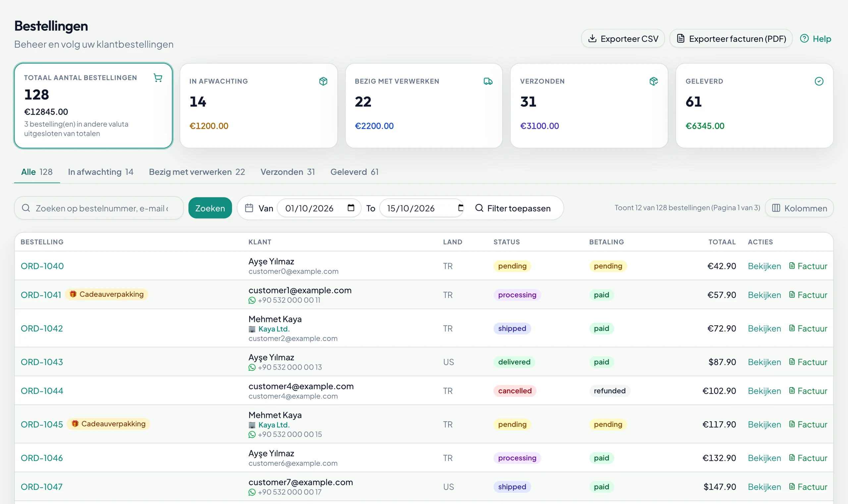
Task: Click the gift icon on ORD-1041 Cadeauverpakking badge
Action: click(x=73, y=294)
